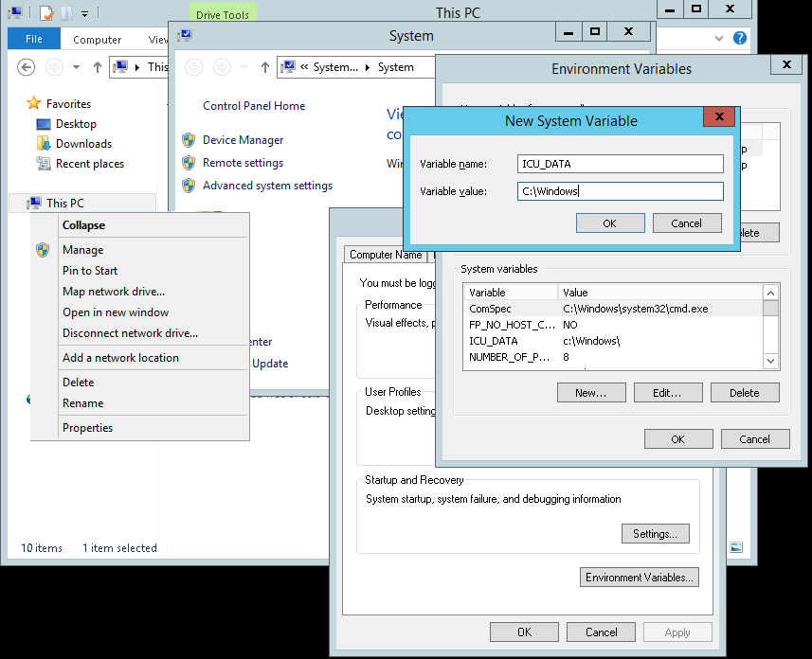Open recent locations dropdown in This PC window

pyautogui.click(x=77, y=67)
